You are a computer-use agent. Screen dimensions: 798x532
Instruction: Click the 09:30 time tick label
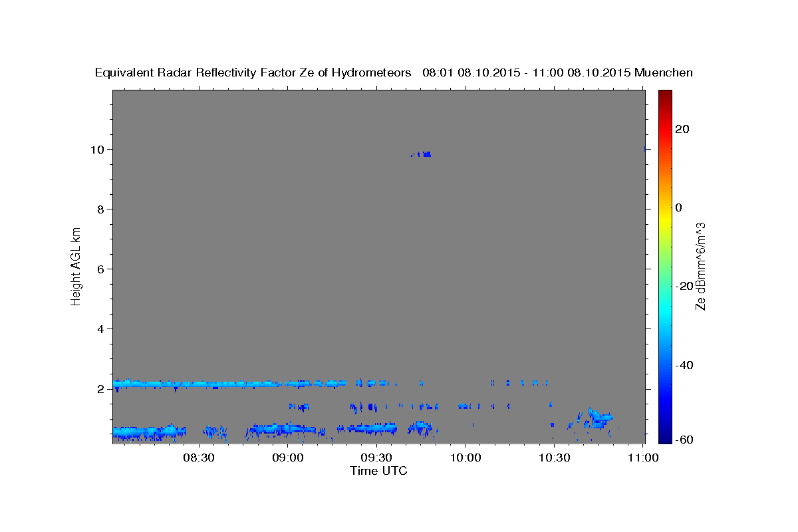click(376, 458)
